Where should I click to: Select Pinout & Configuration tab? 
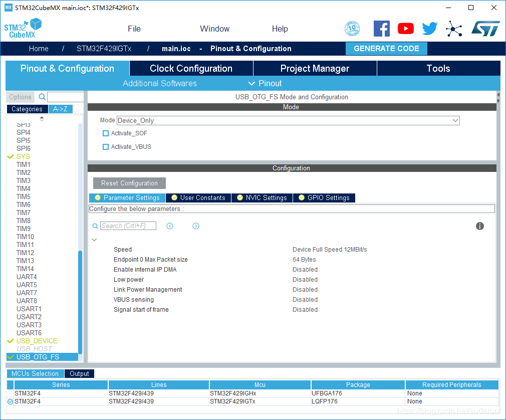point(67,68)
